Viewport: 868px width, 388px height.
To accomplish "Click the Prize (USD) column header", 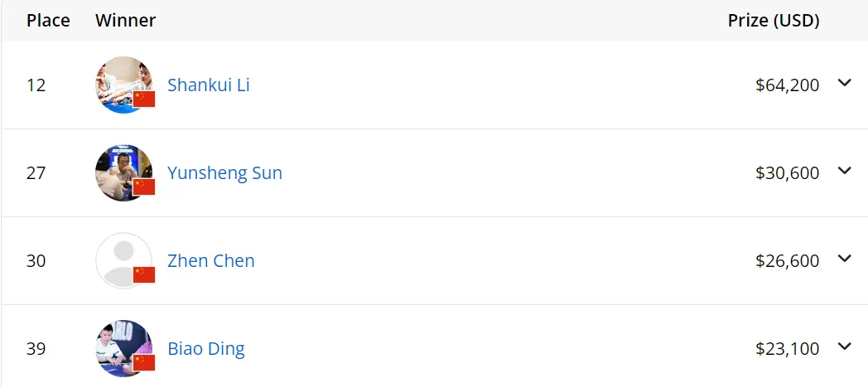I will (774, 20).
